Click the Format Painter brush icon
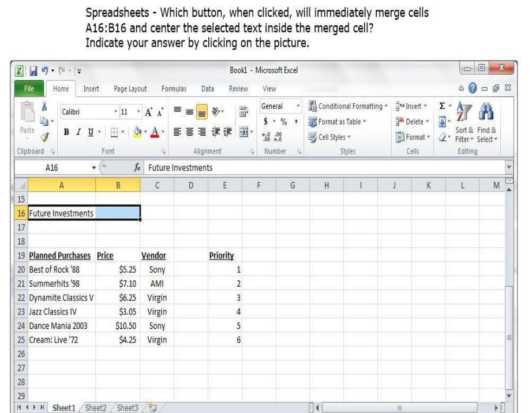This screenshot has height=413, width=532. [44, 137]
